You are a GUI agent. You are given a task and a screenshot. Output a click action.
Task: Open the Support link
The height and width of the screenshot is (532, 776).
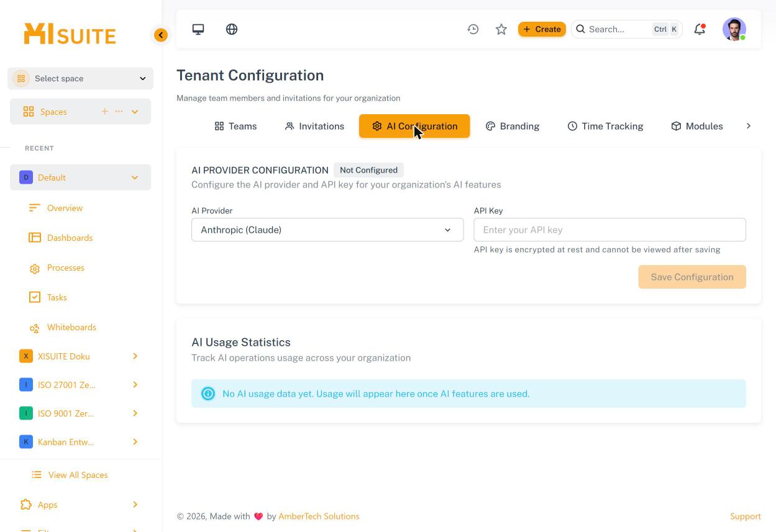pyautogui.click(x=746, y=516)
